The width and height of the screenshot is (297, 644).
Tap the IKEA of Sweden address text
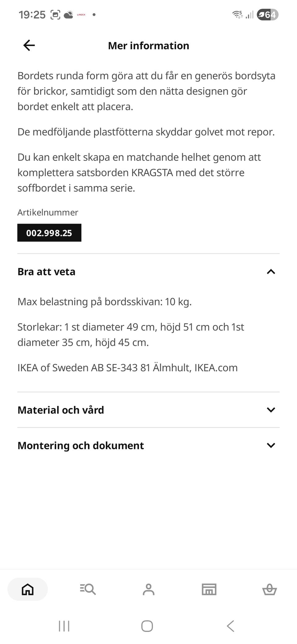pos(127,368)
